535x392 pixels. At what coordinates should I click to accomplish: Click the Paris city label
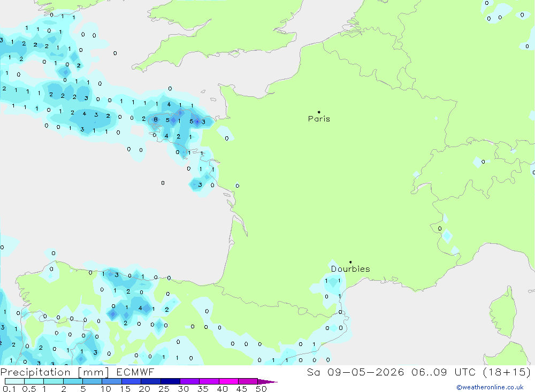pos(319,119)
